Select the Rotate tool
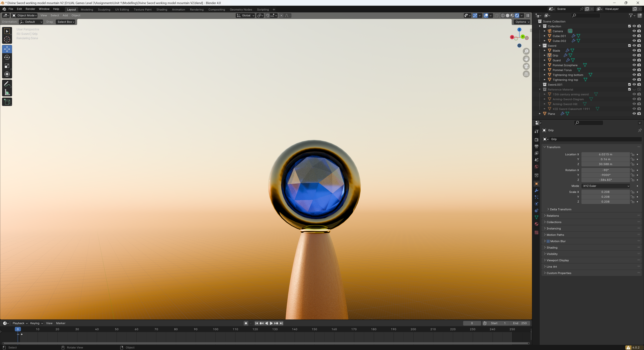644x350 pixels. click(x=7, y=57)
